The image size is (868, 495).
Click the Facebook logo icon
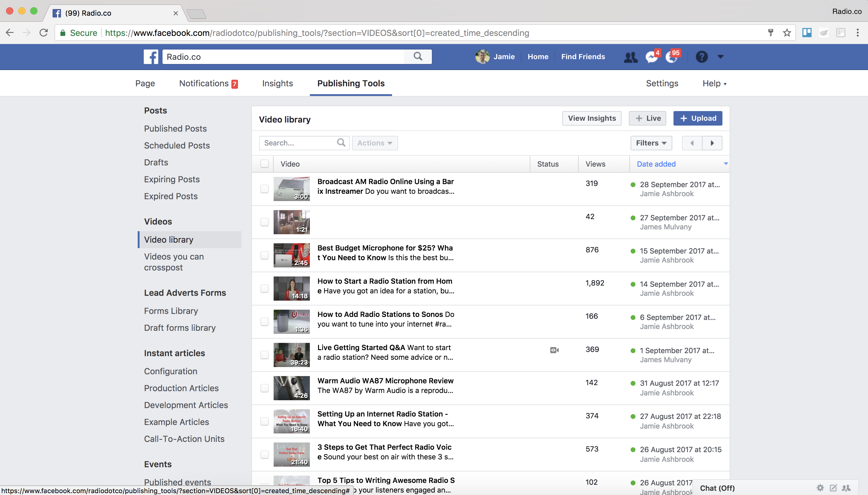[x=151, y=57]
